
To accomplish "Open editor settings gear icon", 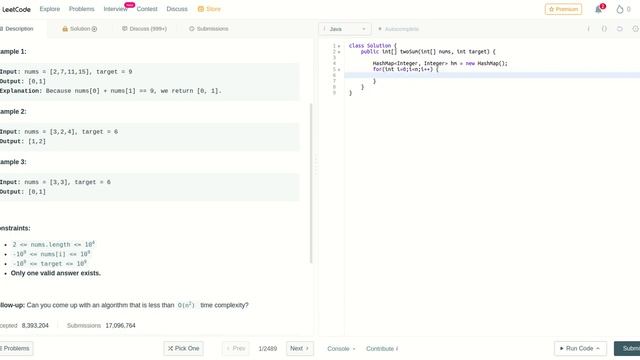I will coord(635,29).
